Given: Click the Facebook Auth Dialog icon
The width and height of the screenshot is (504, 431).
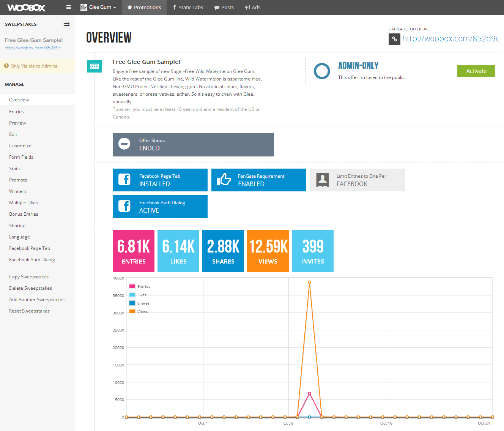Looking at the screenshot, I should 124,206.
